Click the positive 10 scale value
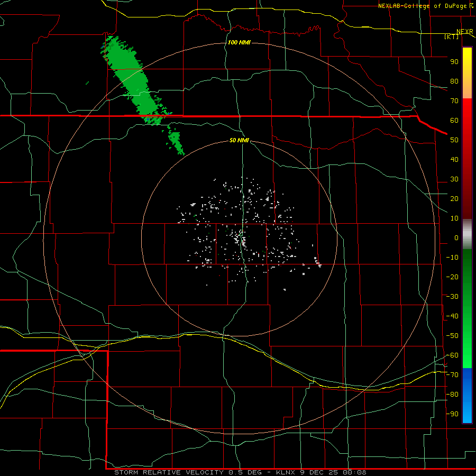The height and width of the screenshot is (476, 476). 454,218
